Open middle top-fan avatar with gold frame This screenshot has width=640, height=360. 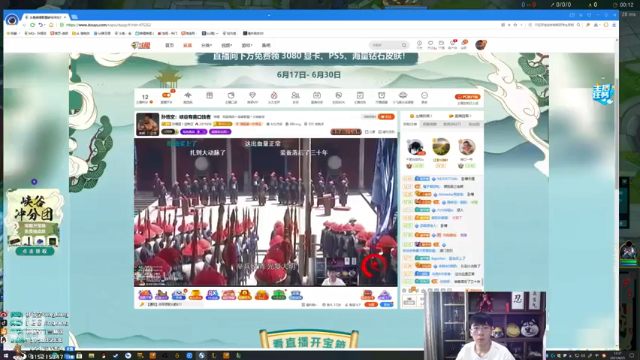click(x=441, y=147)
